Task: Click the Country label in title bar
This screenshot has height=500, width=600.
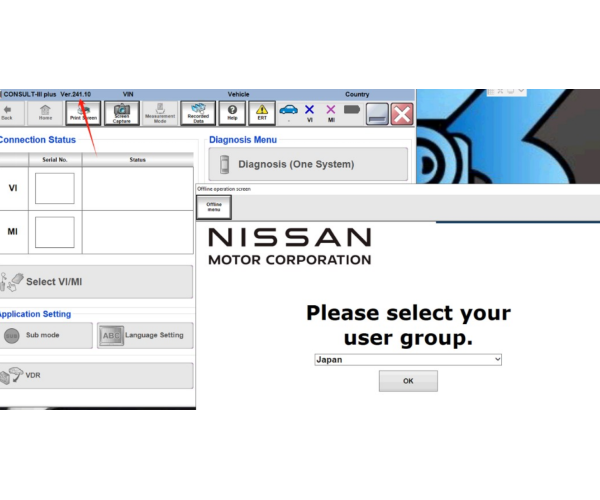Action: [x=357, y=94]
